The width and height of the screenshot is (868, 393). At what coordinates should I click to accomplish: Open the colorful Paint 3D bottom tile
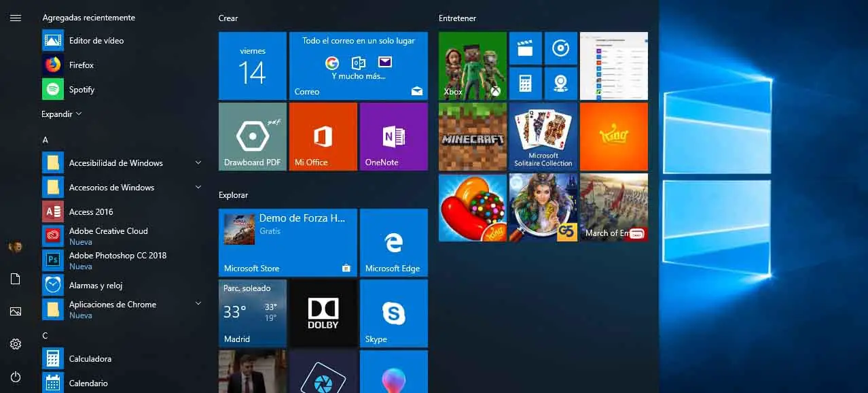click(394, 371)
